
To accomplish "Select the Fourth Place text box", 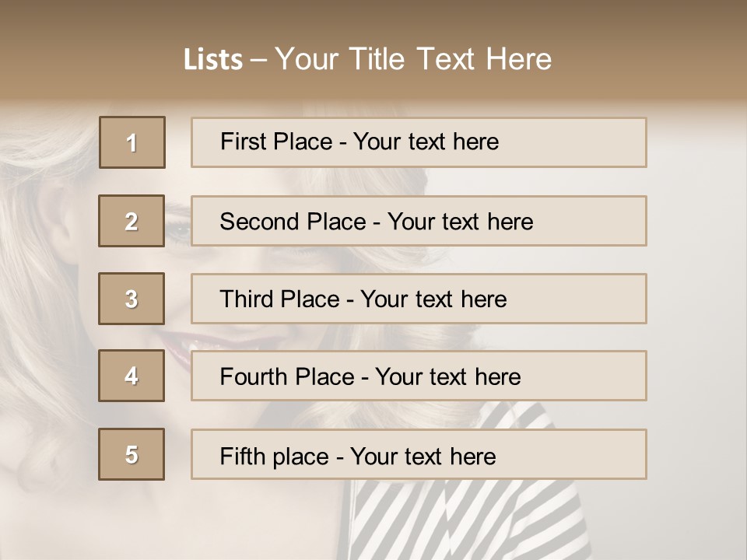I will tap(419, 376).
